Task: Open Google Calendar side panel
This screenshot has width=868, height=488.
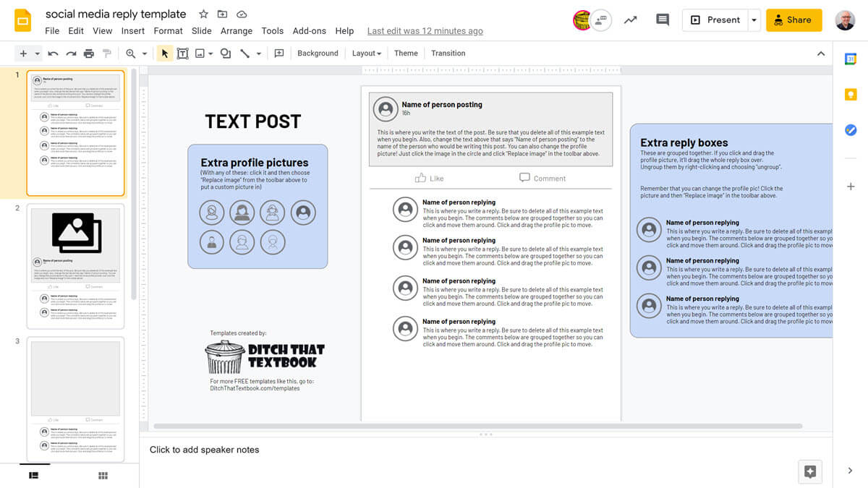Action: (x=851, y=60)
